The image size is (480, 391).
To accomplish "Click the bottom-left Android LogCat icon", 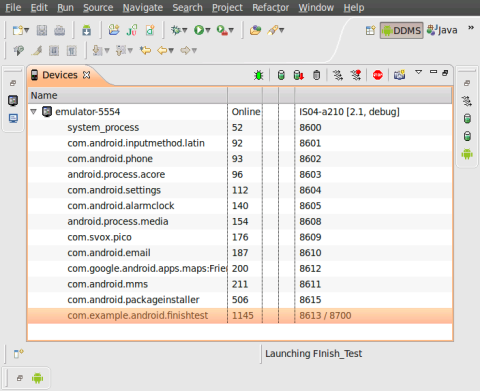I will [x=38, y=378].
